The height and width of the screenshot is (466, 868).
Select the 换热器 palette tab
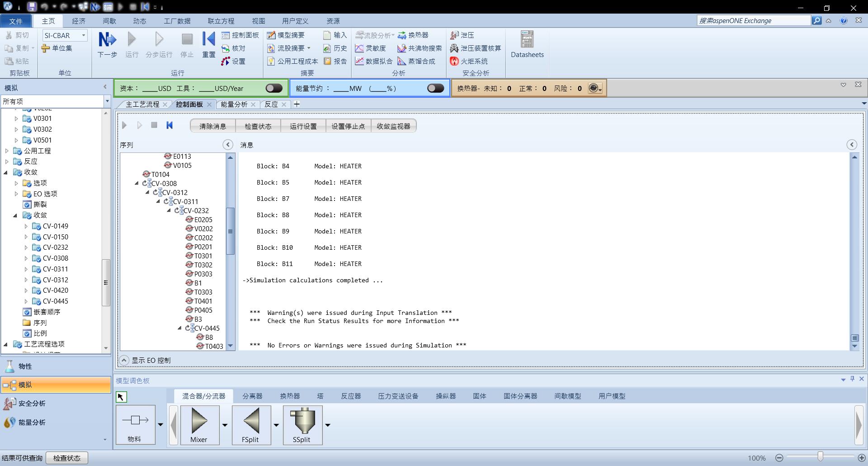point(290,396)
